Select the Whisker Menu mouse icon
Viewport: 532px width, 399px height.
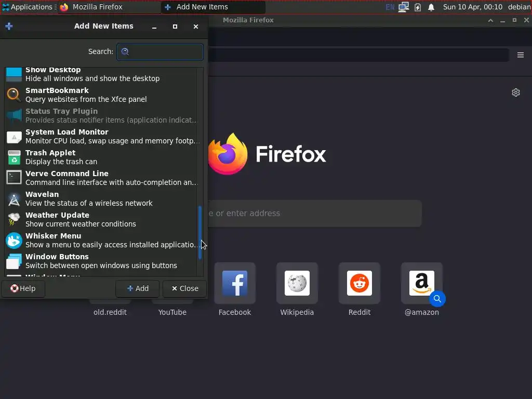(x=14, y=240)
